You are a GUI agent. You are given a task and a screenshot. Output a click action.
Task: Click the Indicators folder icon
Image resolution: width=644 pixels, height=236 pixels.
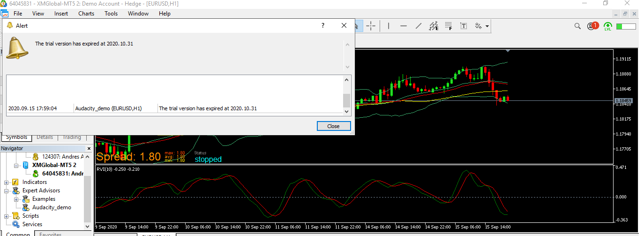(x=15, y=182)
